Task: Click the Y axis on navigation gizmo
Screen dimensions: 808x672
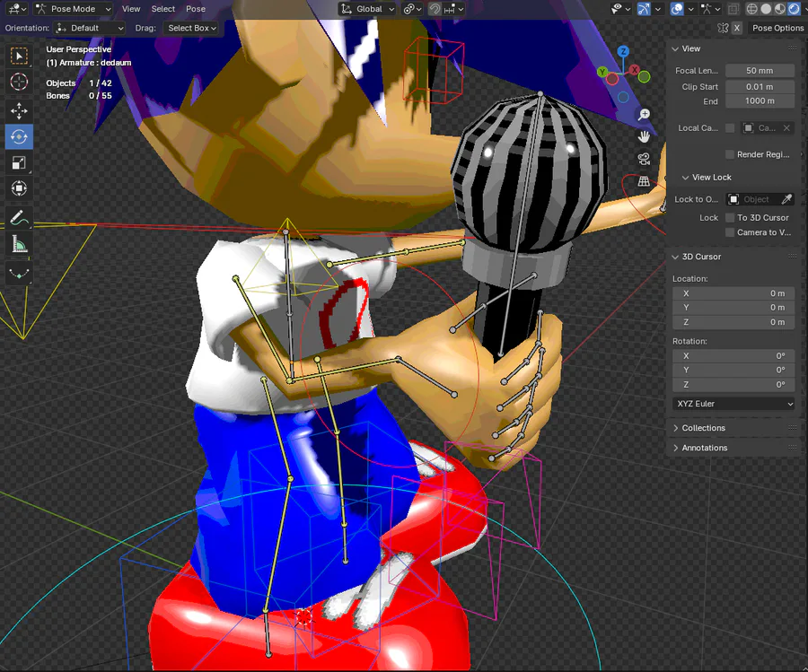Action: tap(602, 72)
